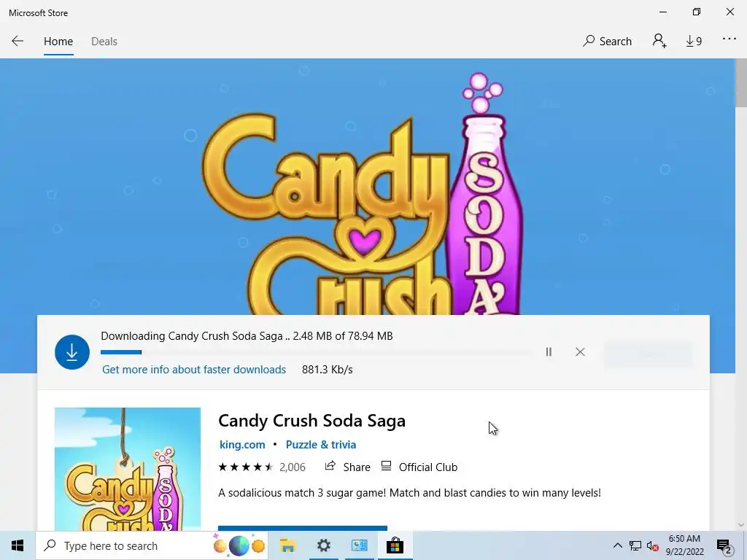Pause the Candy Crush download
The height and width of the screenshot is (560, 747).
[549, 352]
